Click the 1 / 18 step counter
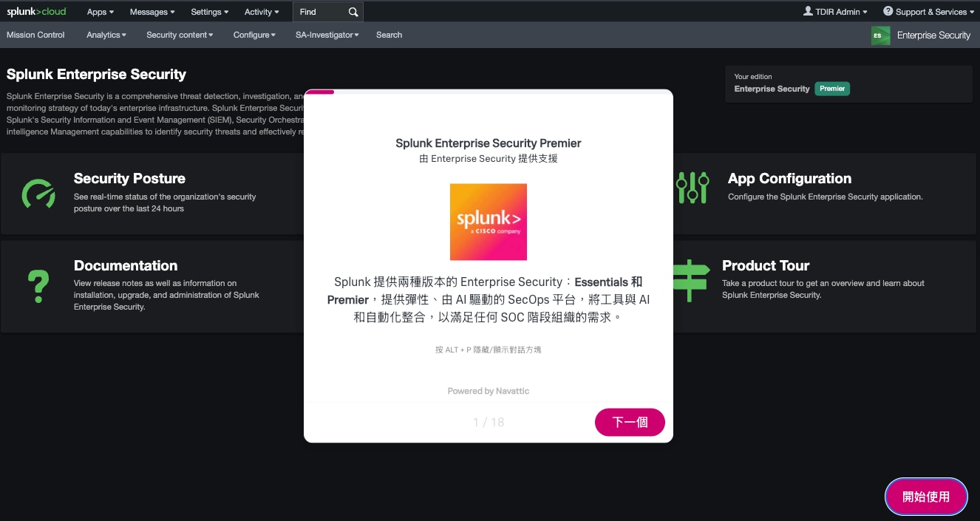Viewport: 980px width, 521px height. (x=489, y=423)
